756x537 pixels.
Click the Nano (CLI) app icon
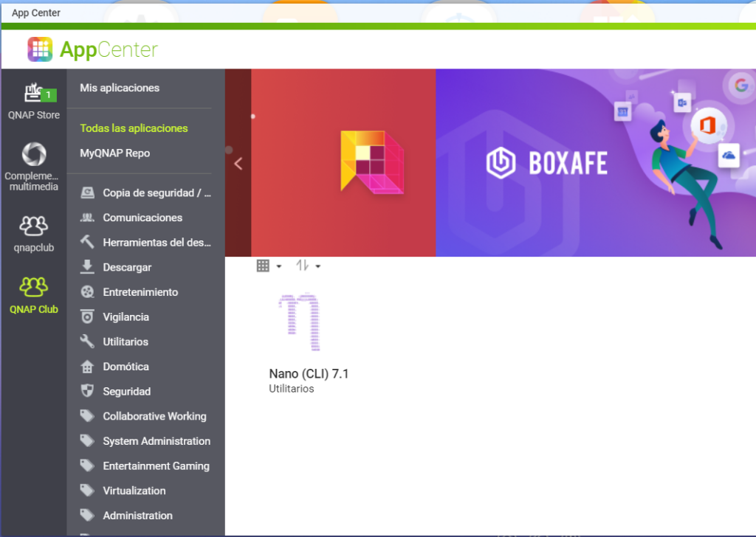[299, 323]
